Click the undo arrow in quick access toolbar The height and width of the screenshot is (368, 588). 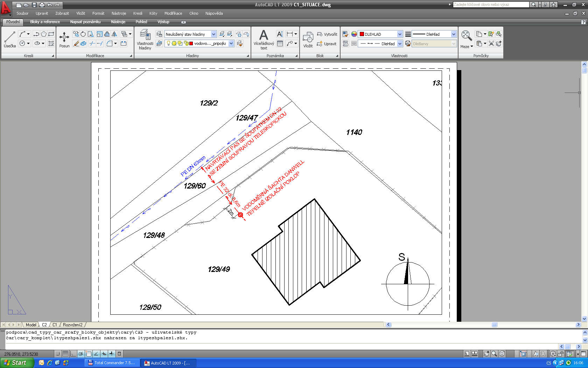coord(50,5)
